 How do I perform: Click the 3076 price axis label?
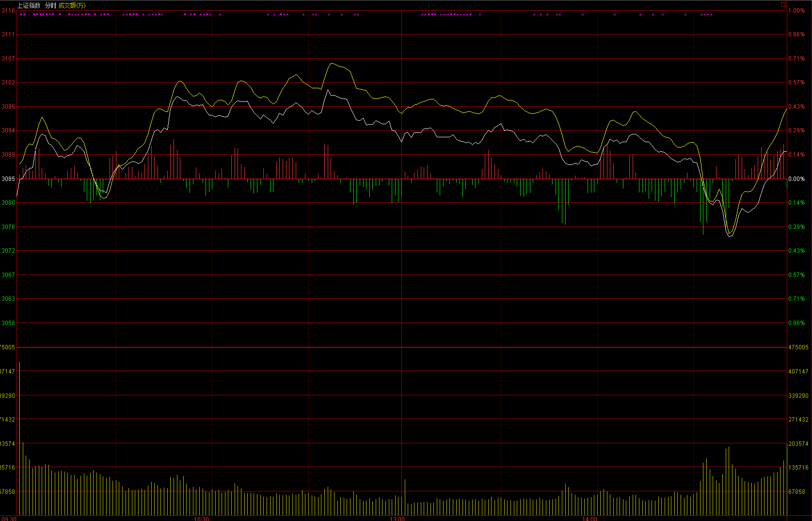click(8, 227)
